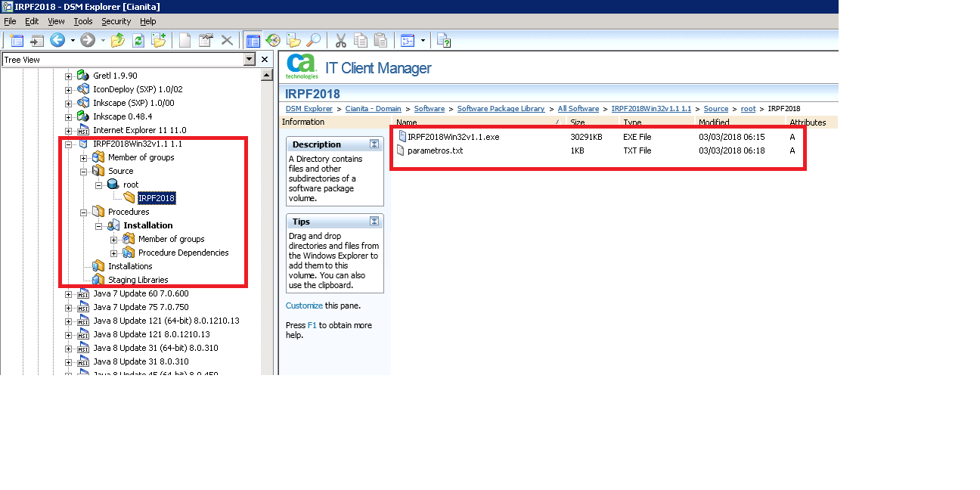Select the Staging Libraries tree item
980x490 pixels.
(138, 280)
